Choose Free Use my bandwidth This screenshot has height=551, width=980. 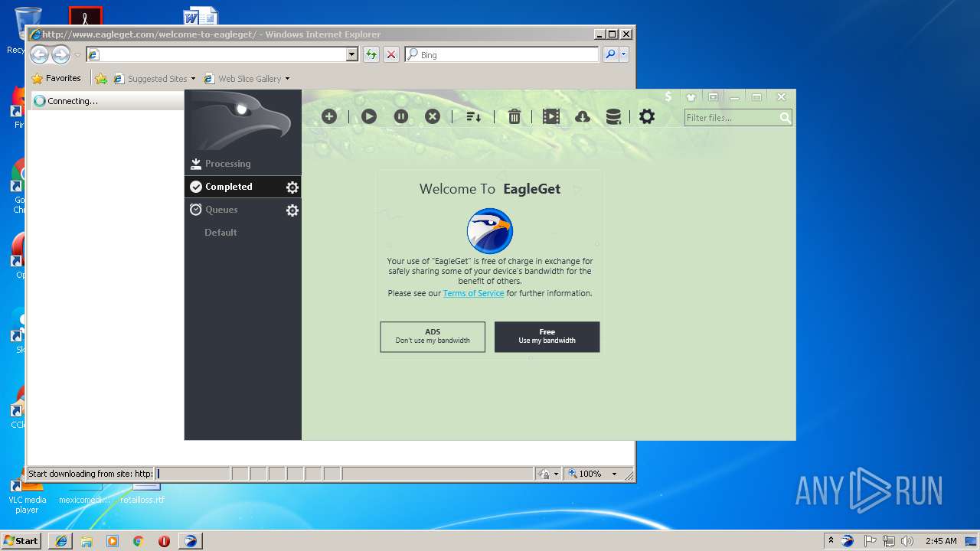point(547,337)
